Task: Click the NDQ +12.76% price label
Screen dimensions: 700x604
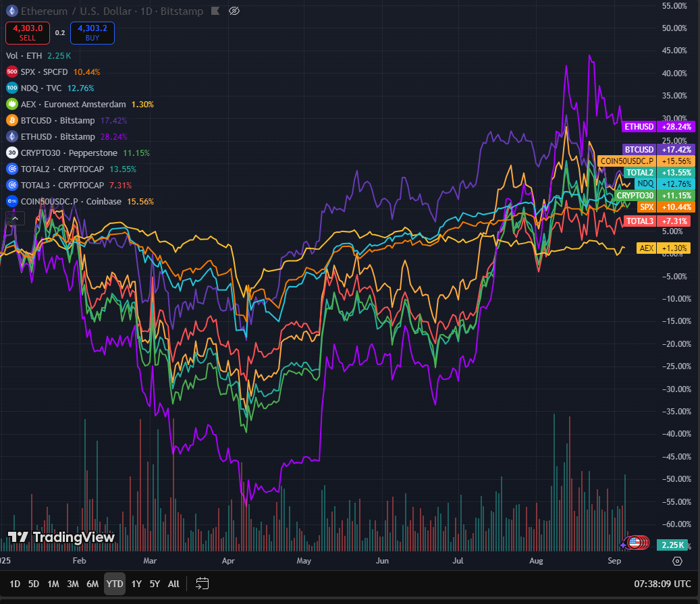Action: point(664,184)
